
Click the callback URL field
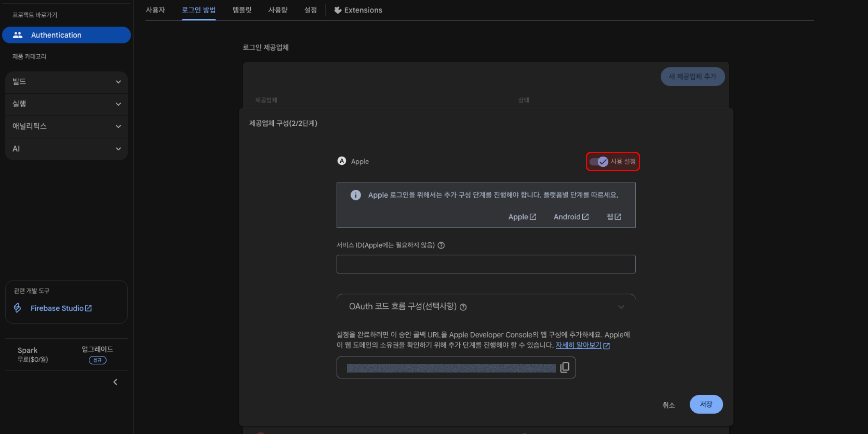[456, 367]
